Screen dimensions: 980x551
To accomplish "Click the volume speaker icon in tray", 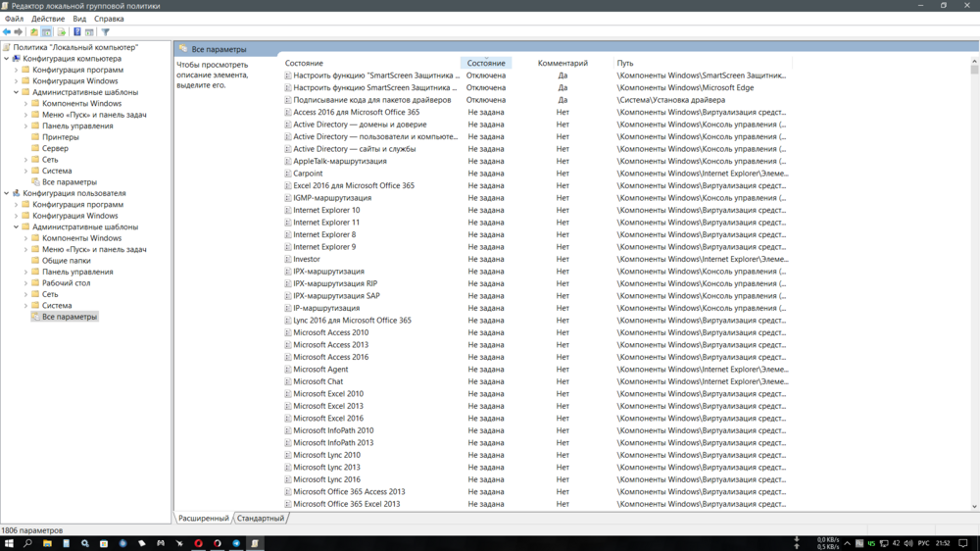I will 908,543.
